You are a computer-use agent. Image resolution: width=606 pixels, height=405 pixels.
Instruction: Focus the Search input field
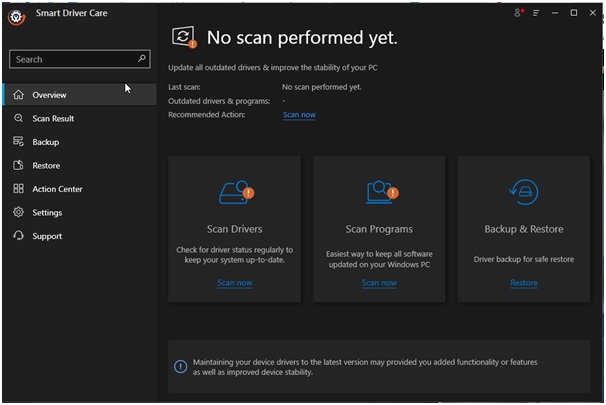tap(72, 59)
